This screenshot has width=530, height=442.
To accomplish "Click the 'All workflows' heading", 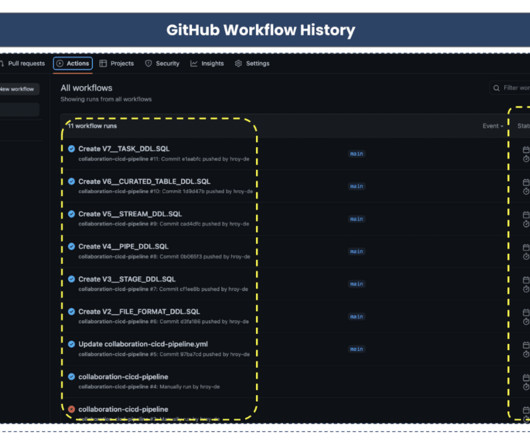I will pos(87,88).
